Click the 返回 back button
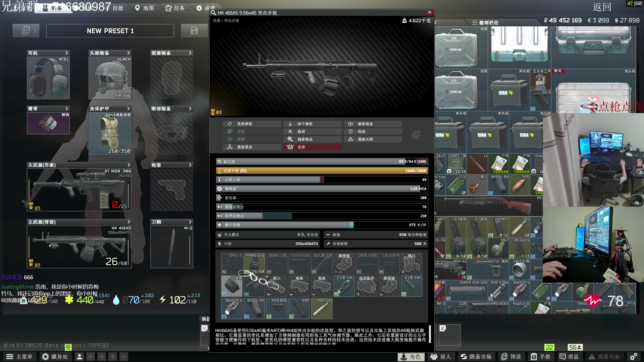The width and height of the screenshot is (644, 362). pyautogui.click(x=602, y=7)
